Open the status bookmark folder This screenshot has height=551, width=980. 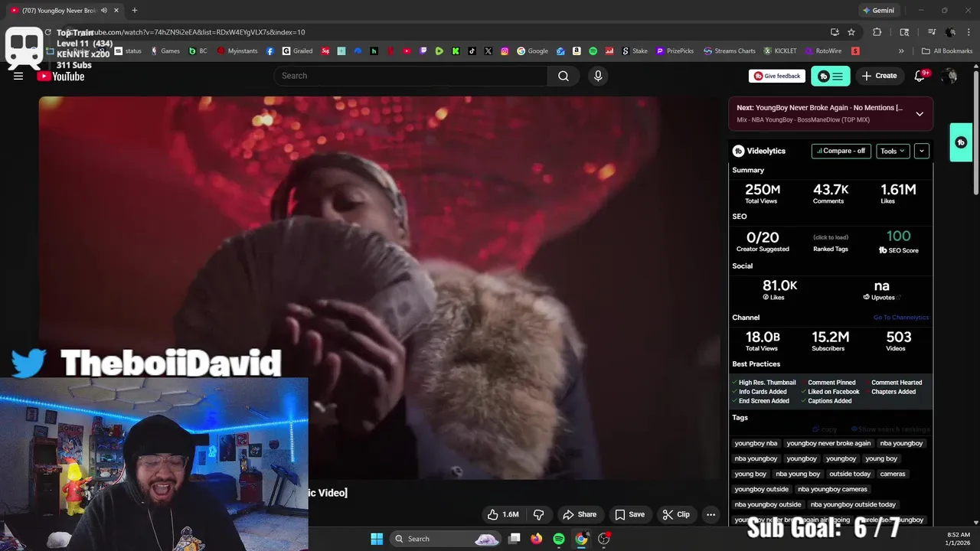128,51
